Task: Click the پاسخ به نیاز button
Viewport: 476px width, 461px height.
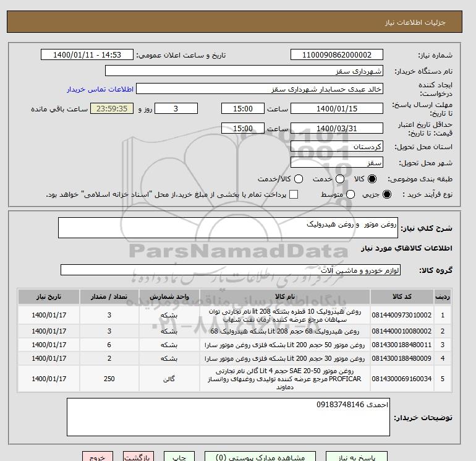Action: click(357, 457)
